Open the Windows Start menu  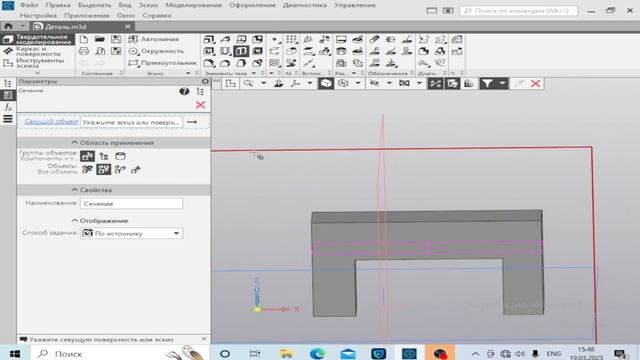[x=15, y=353]
